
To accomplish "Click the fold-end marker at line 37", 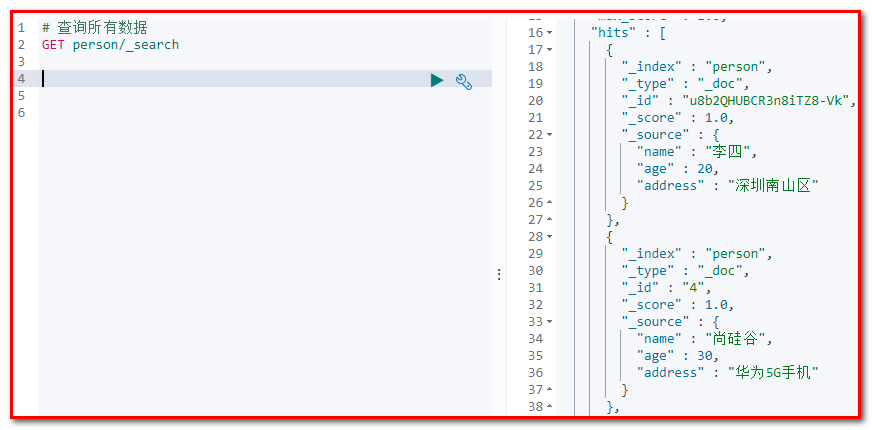I will [x=549, y=389].
